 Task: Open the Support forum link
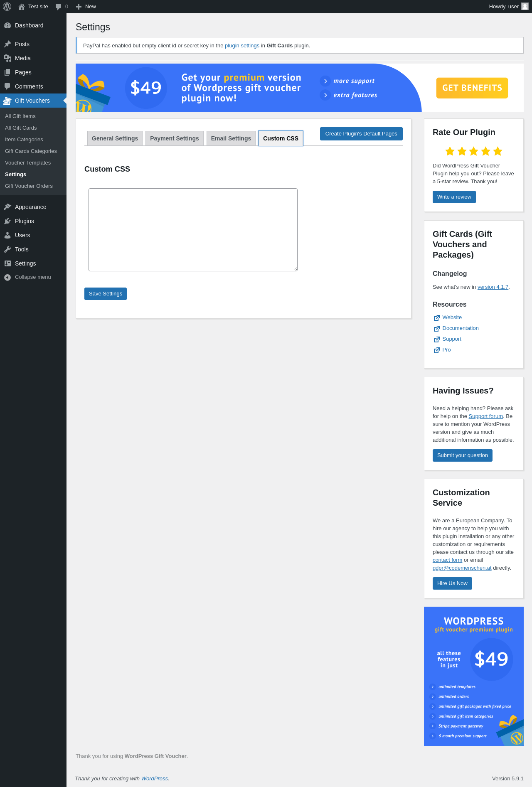coord(485,416)
